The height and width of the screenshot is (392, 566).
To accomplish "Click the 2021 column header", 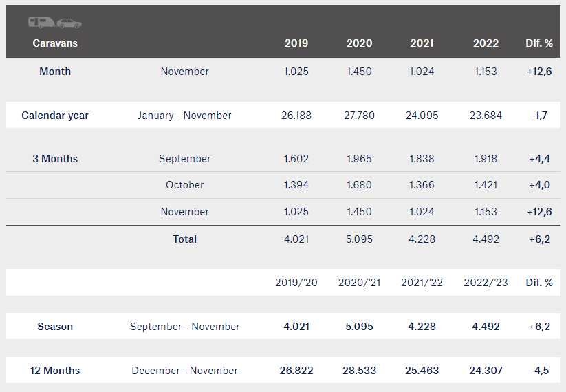I will pyautogui.click(x=422, y=43).
